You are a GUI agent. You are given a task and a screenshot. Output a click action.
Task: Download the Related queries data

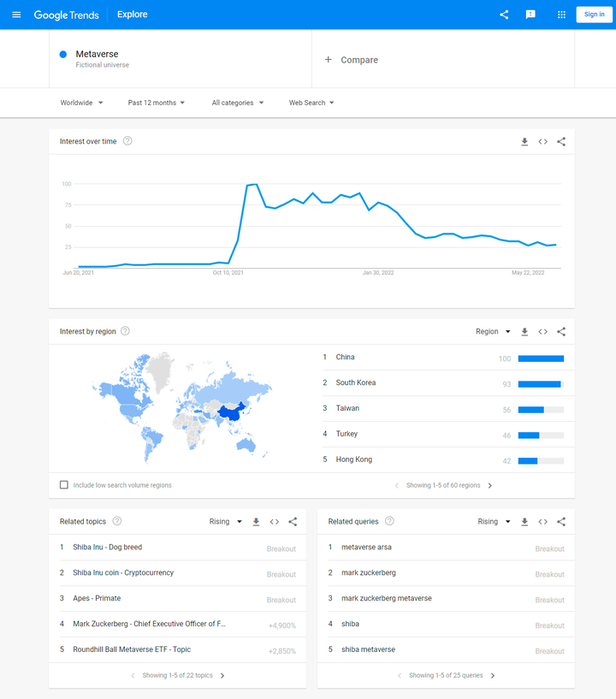[524, 522]
